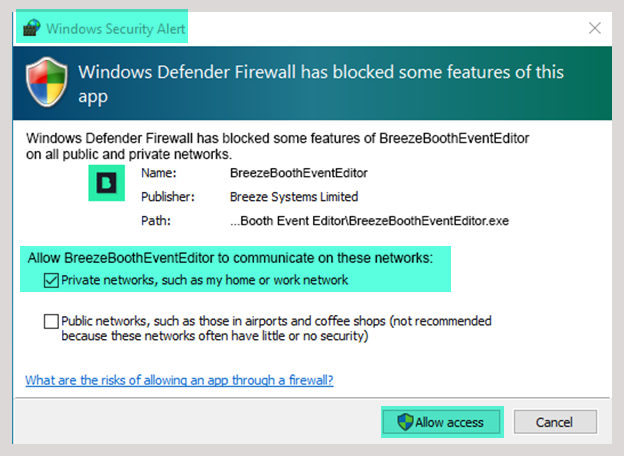The height and width of the screenshot is (456, 624).
Task: Click the Windows Security Alert title text
Action: tap(116, 29)
